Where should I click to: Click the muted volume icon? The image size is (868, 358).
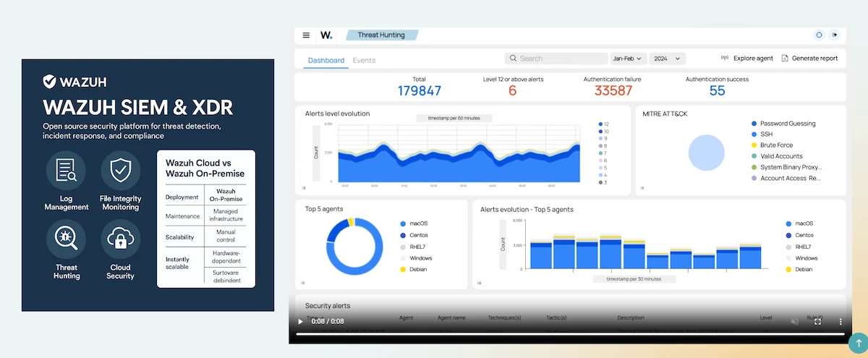tap(794, 321)
